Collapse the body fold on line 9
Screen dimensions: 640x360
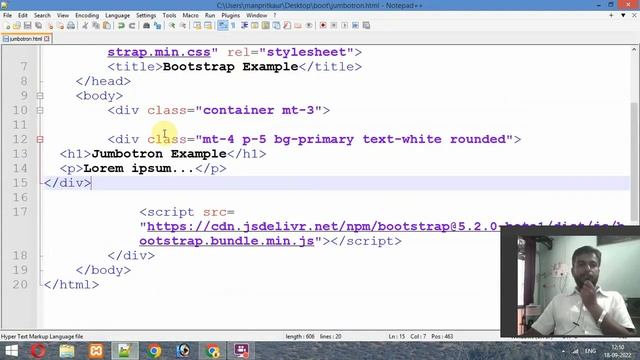click(40, 96)
